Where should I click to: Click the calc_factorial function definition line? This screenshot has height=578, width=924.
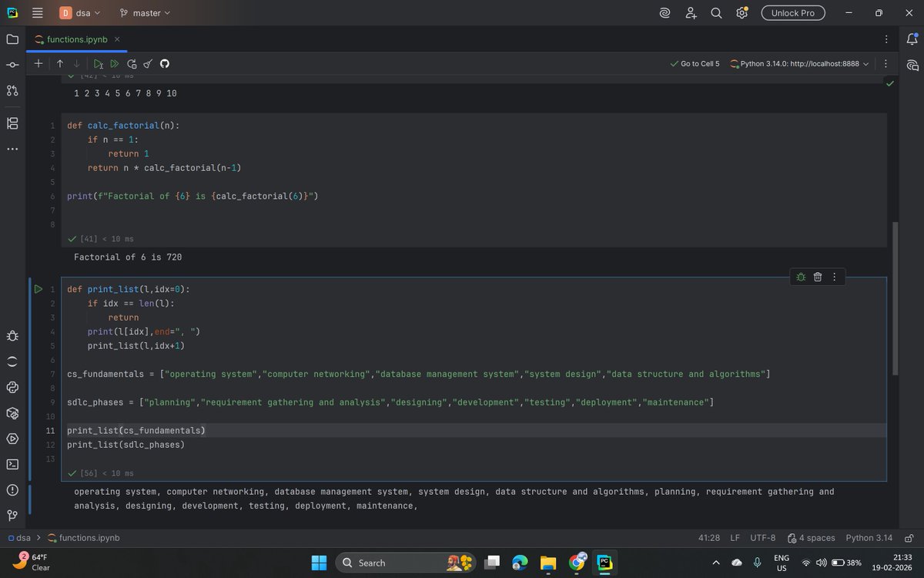click(123, 125)
